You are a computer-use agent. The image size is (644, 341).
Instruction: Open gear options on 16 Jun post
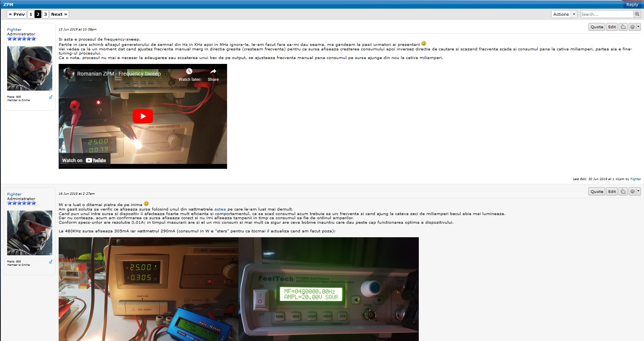[x=632, y=191]
